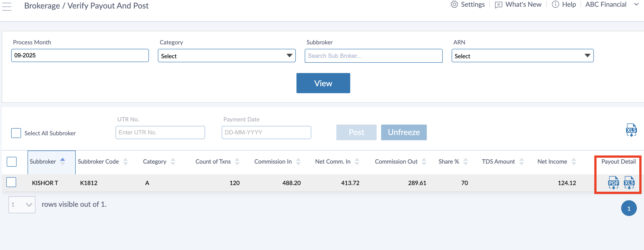This screenshot has width=644, height=250.
Task: Download KISHOR T payout detail as XLS
Action: tap(629, 183)
